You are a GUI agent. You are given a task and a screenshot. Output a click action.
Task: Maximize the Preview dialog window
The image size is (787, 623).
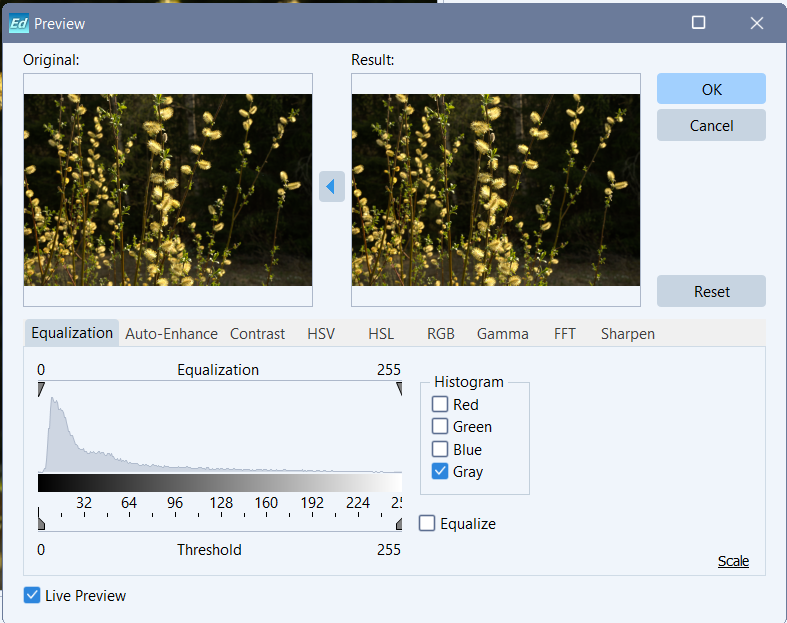tap(698, 23)
